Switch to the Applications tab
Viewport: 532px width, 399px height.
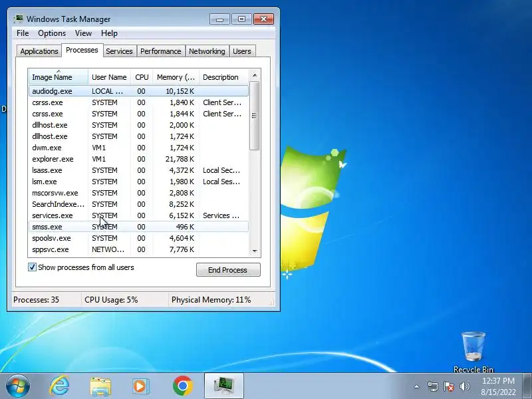39,51
